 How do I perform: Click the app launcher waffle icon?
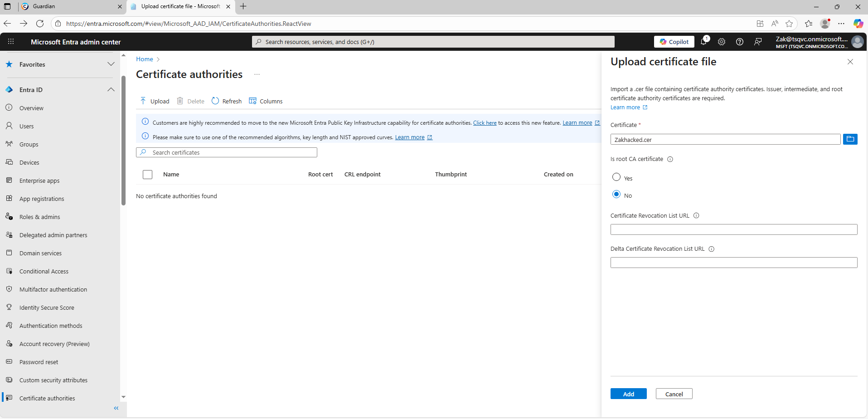[11, 42]
